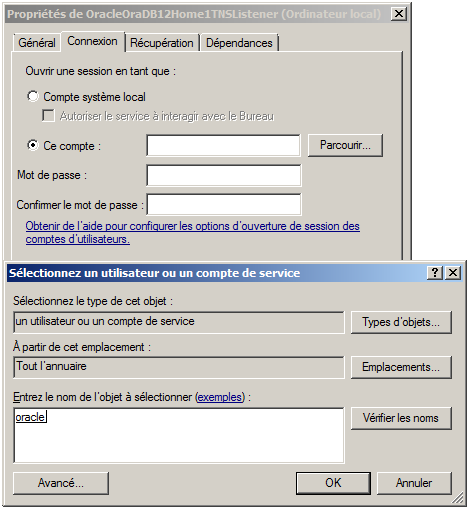Close the service properties window

399,14
